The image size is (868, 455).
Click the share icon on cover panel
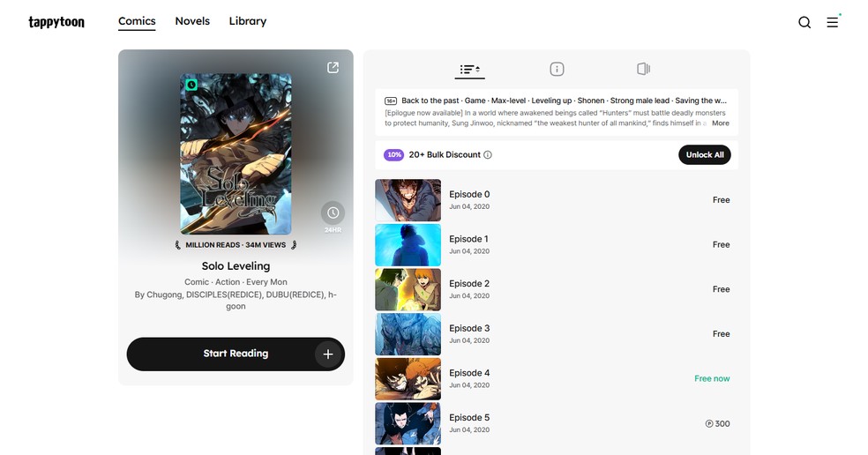coord(333,68)
